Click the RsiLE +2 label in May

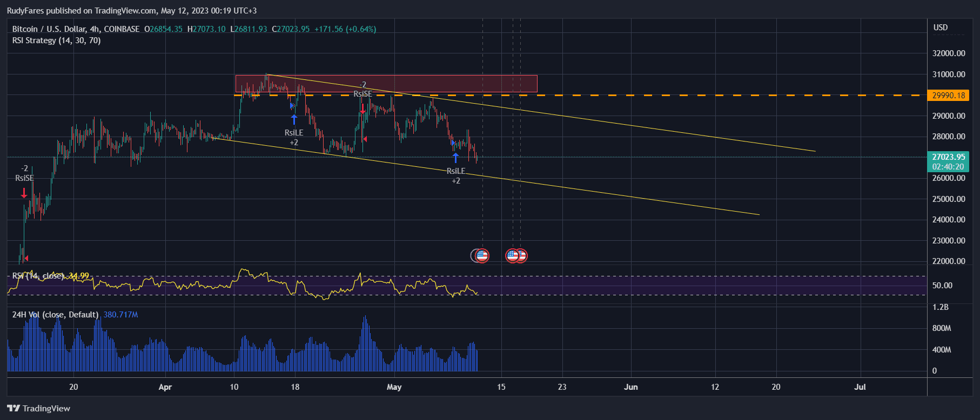(x=456, y=176)
